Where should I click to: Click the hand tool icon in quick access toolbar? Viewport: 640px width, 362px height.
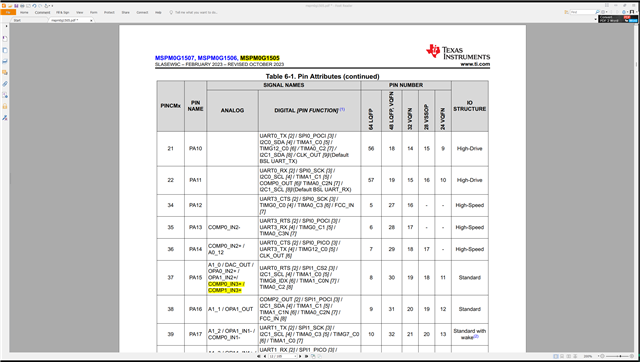(x=46, y=6)
